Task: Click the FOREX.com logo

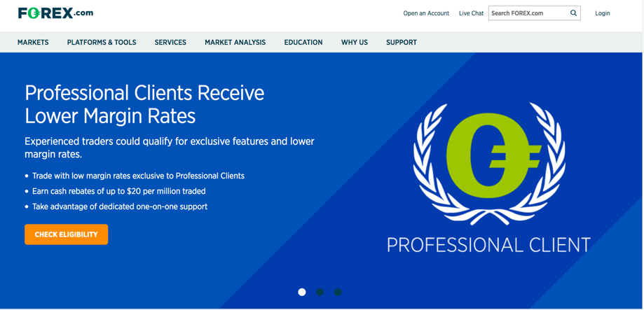Action: coord(55,13)
